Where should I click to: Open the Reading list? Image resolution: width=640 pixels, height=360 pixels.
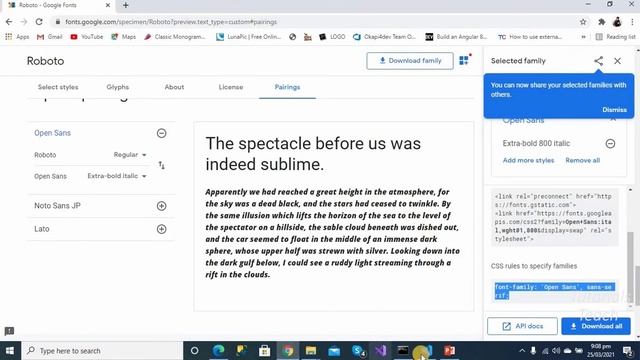(x=616, y=37)
